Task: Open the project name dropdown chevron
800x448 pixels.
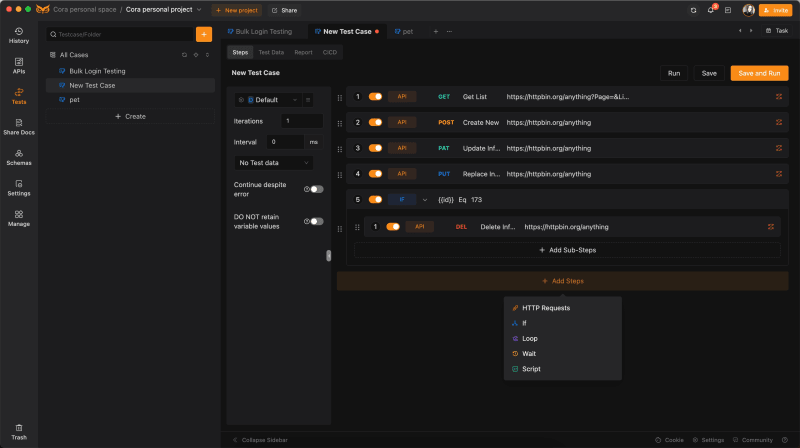Action: tap(199, 10)
